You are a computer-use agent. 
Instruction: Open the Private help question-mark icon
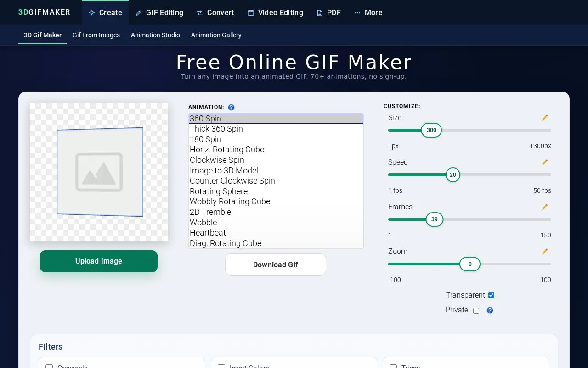click(490, 310)
